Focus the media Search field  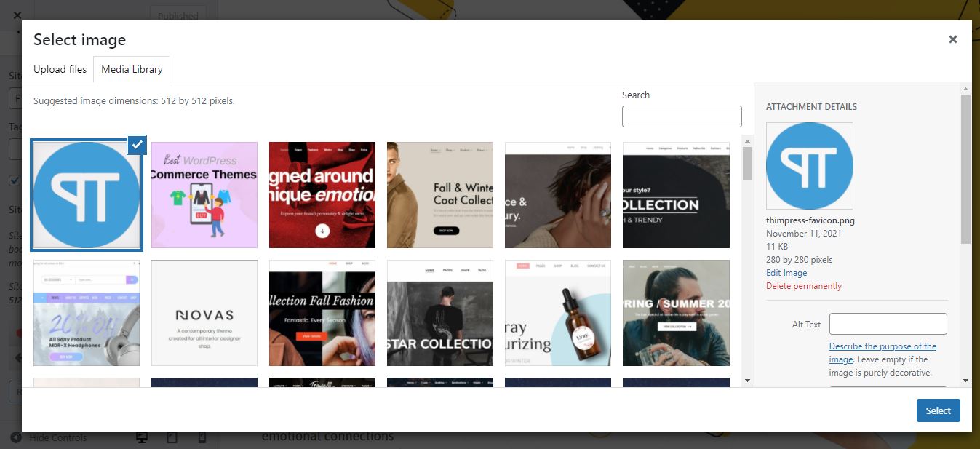click(682, 116)
